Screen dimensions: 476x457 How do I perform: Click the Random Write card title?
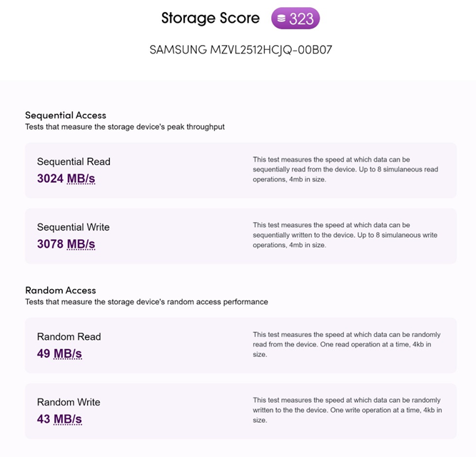(69, 402)
